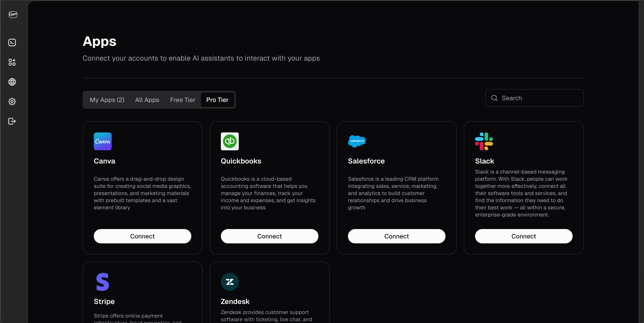Click the Copper logo in the sidebar
Viewport: 644px width, 323px height.
[x=13, y=14]
